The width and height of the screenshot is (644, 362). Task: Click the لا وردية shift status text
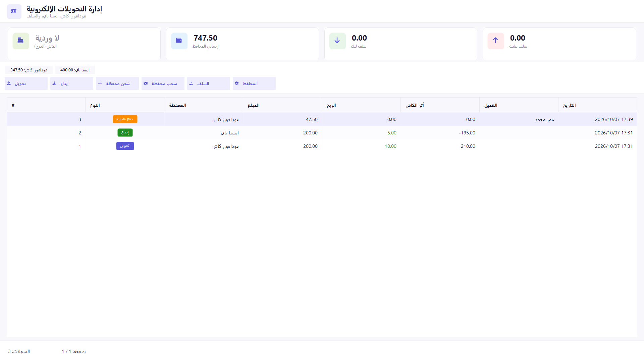[47, 38]
